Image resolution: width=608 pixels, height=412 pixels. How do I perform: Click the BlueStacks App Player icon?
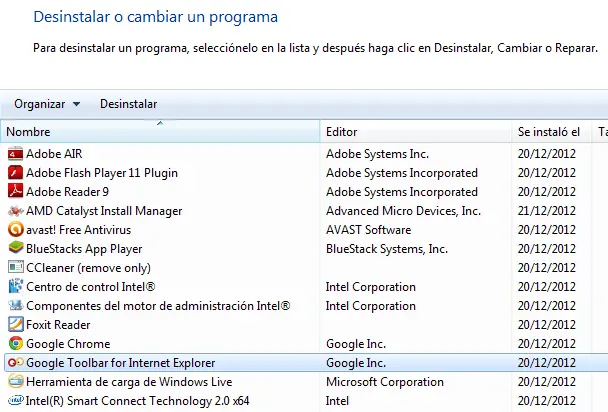click(15, 249)
